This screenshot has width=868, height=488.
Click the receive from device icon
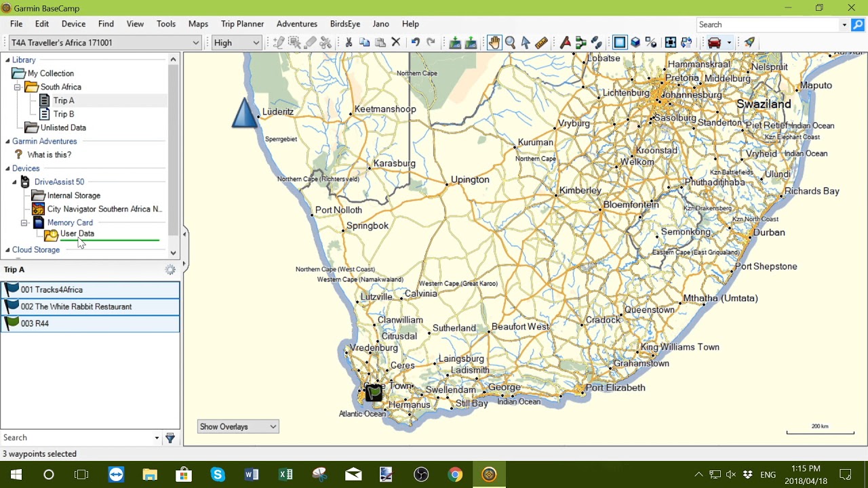(x=471, y=43)
